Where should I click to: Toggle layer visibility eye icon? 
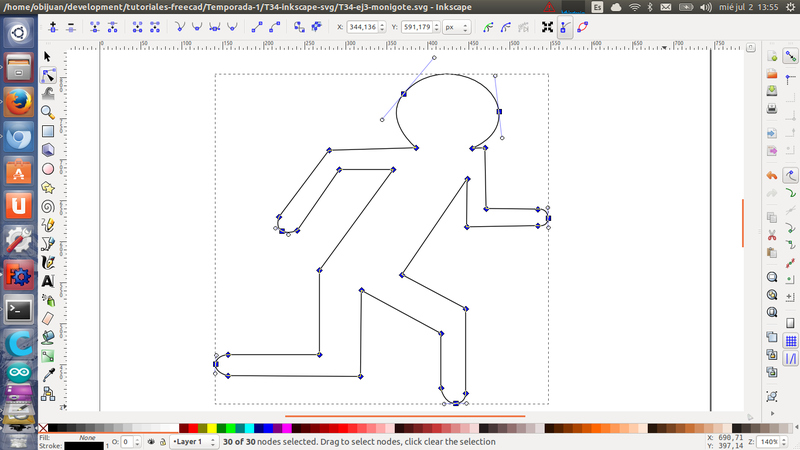click(x=150, y=441)
